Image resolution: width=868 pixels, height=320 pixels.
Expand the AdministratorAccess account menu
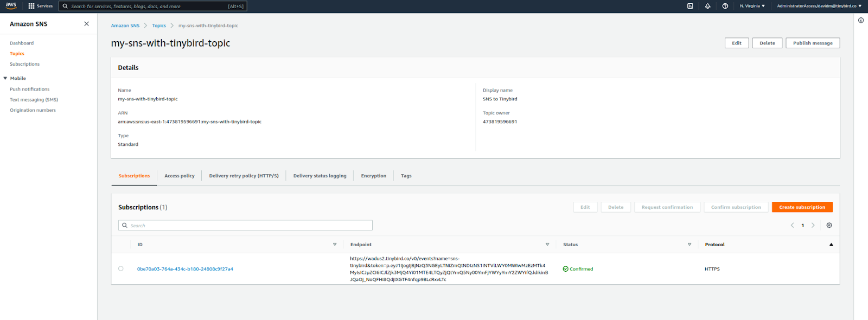click(x=819, y=6)
